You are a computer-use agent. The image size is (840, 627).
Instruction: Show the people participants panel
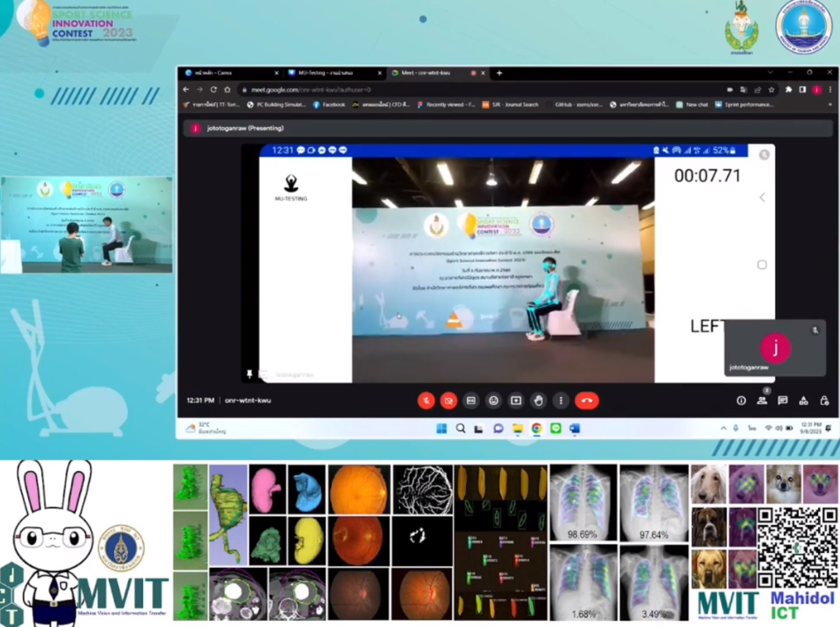(x=762, y=401)
